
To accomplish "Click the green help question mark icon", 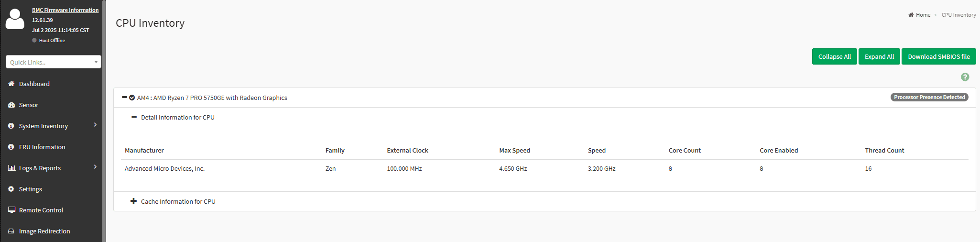I will (965, 77).
